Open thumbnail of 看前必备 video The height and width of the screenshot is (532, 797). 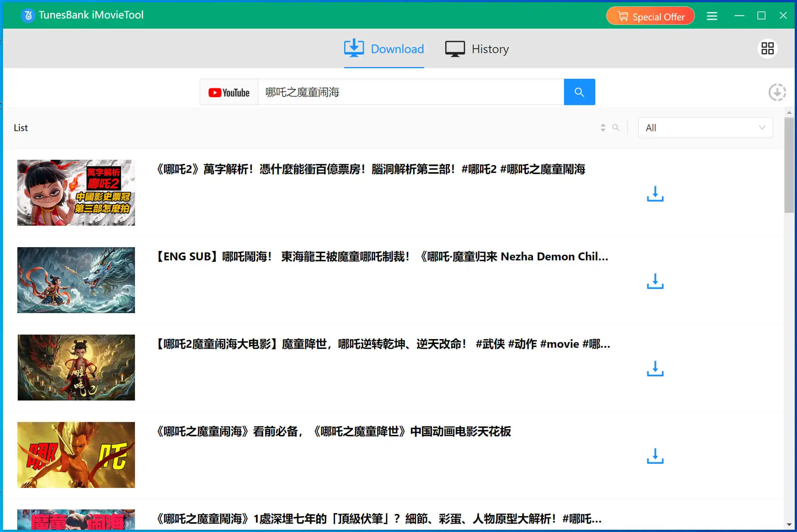[76, 455]
